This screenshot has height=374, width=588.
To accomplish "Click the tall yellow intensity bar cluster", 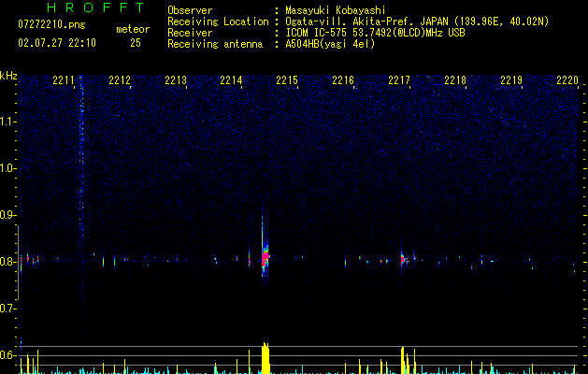I will pyautogui.click(x=265, y=358).
